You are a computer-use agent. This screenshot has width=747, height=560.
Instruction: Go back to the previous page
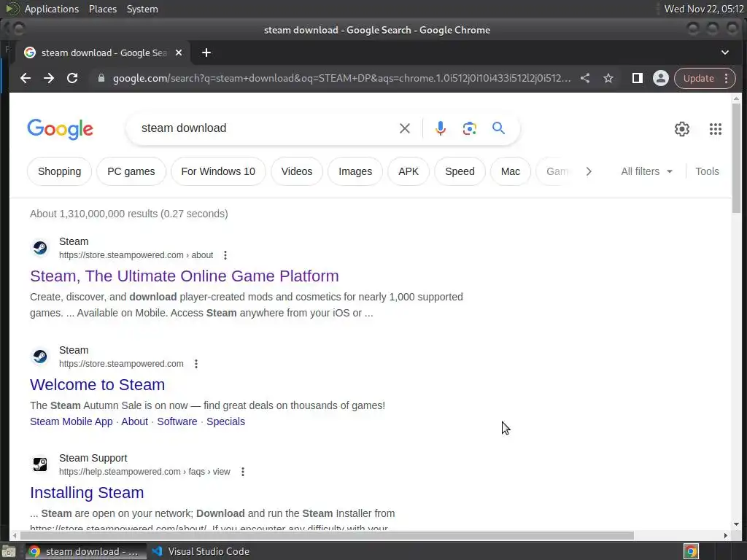click(26, 78)
